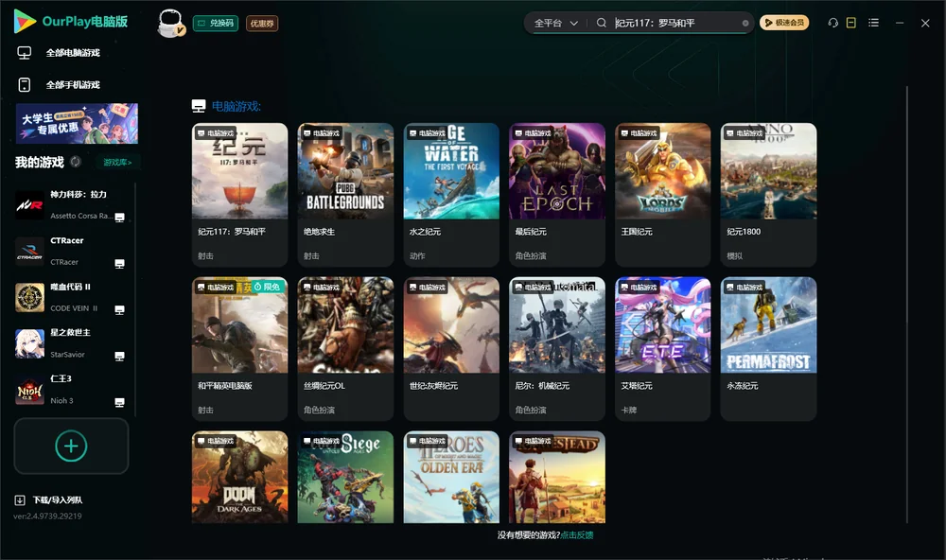
Task: Open the 下载/导入列队 download queue
Action: pyautogui.click(x=58, y=499)
